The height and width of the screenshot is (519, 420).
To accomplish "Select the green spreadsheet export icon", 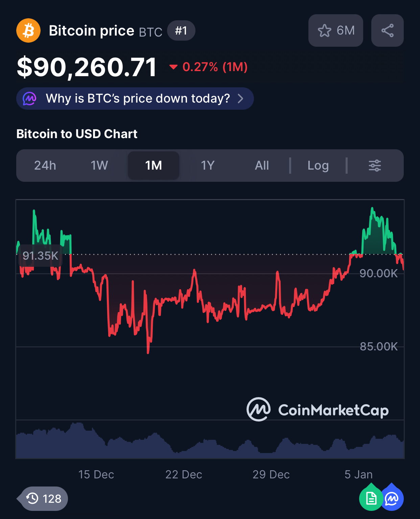I will pyautogui.click(x=371, y=498).
